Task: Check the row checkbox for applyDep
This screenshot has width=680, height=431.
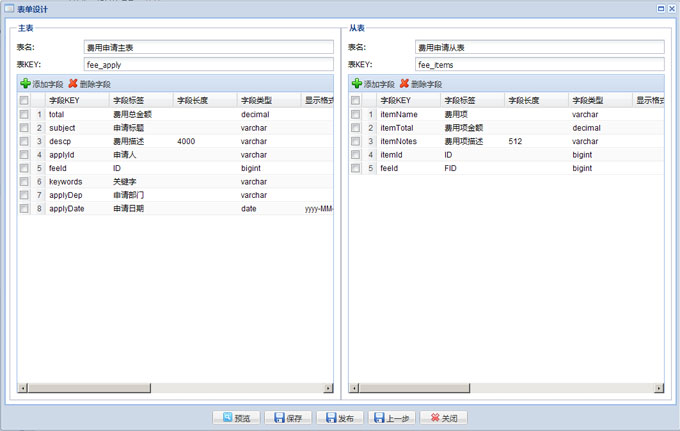Action: 24,195
